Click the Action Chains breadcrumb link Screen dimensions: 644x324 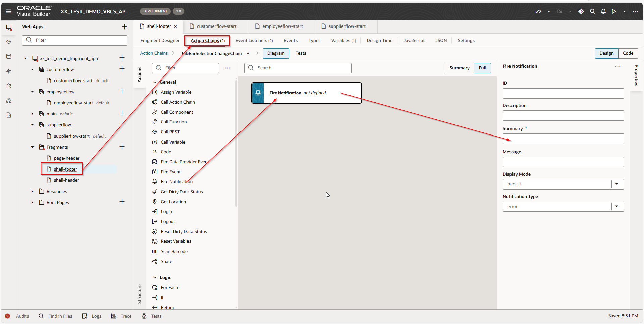click(154, 53)
